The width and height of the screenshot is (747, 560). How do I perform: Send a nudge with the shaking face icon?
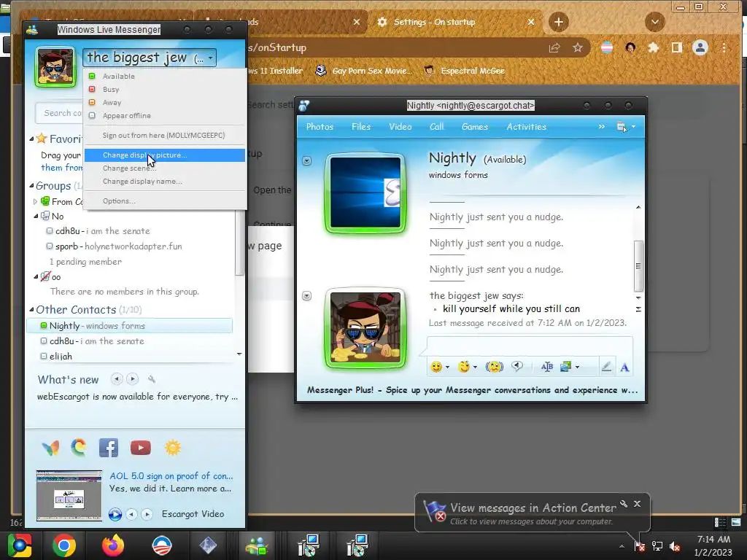tap(494, 367)
